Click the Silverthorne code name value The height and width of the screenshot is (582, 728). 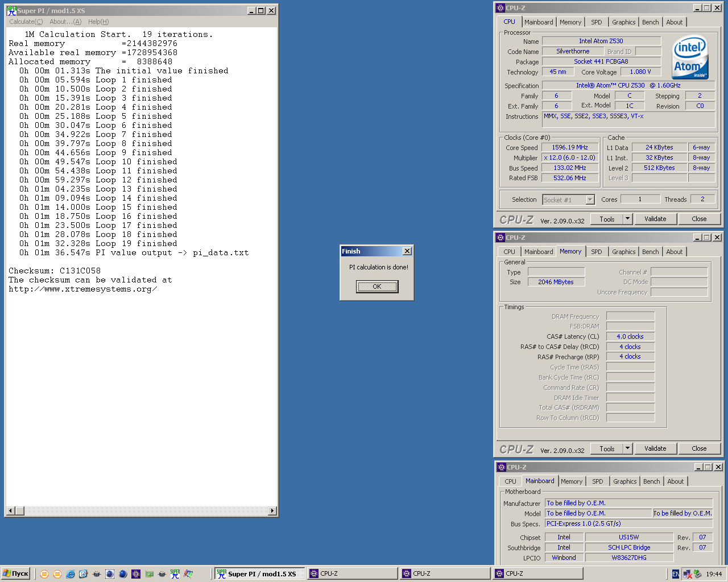point(573,51)
